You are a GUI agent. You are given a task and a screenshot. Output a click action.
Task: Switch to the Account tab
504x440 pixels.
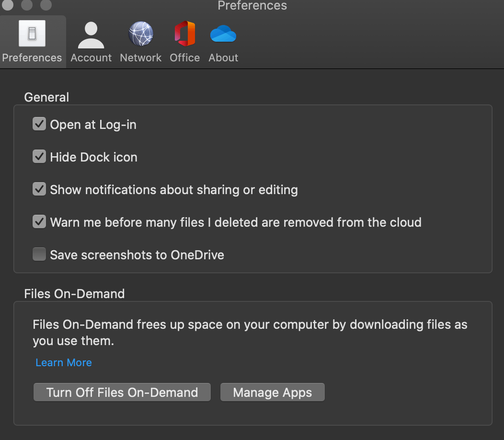point(91,41)
